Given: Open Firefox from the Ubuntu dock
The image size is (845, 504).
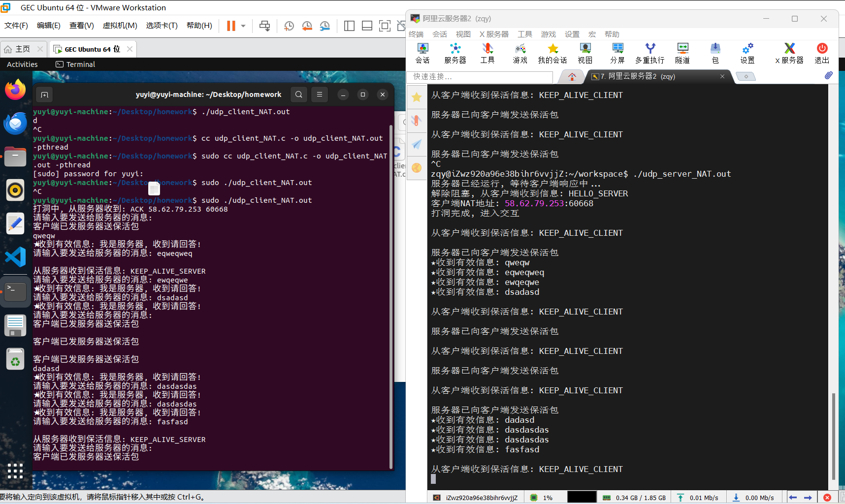Looking at the screenshot, I should click(x=15, y=90).
